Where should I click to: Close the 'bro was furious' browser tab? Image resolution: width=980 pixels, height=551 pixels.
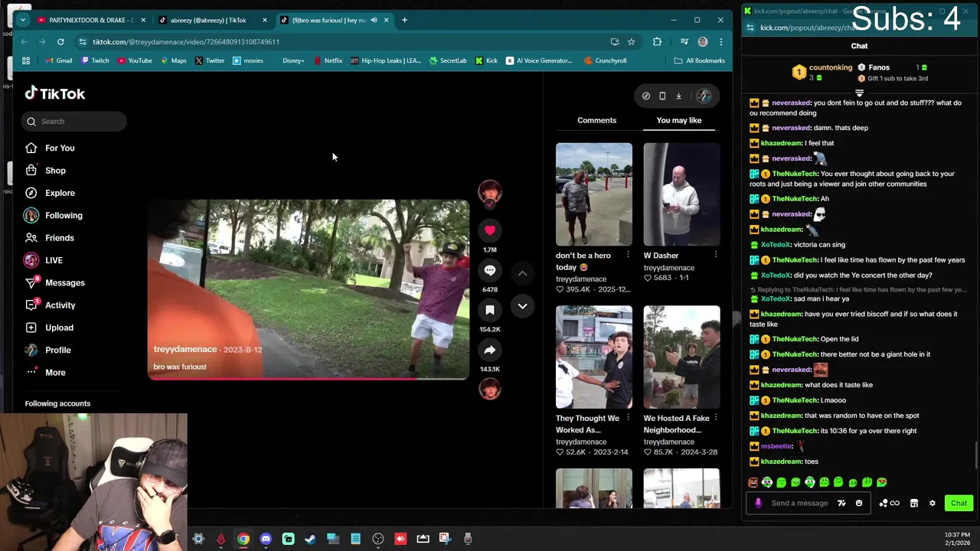tap(386, 20)
